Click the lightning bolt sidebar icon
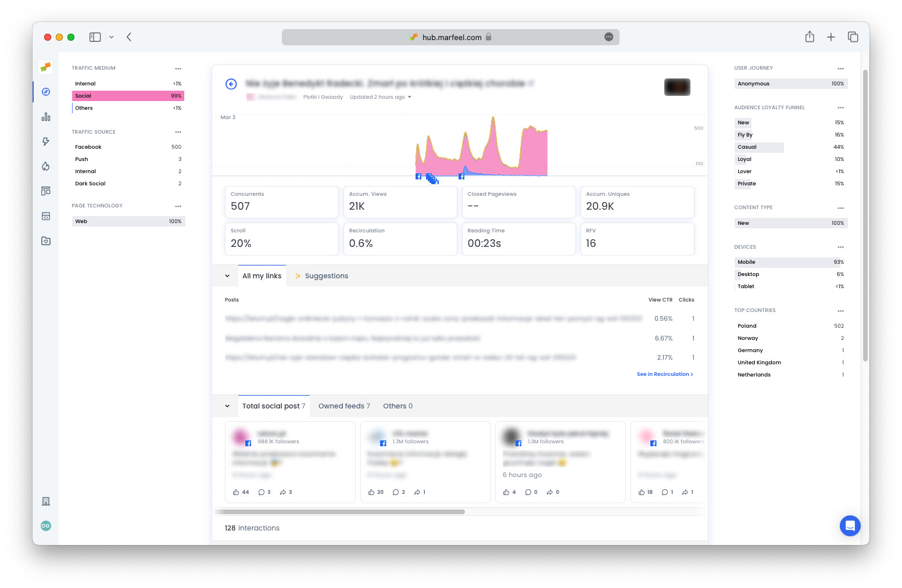The width and height of the screenshot is (902, 588). point(46,142)
